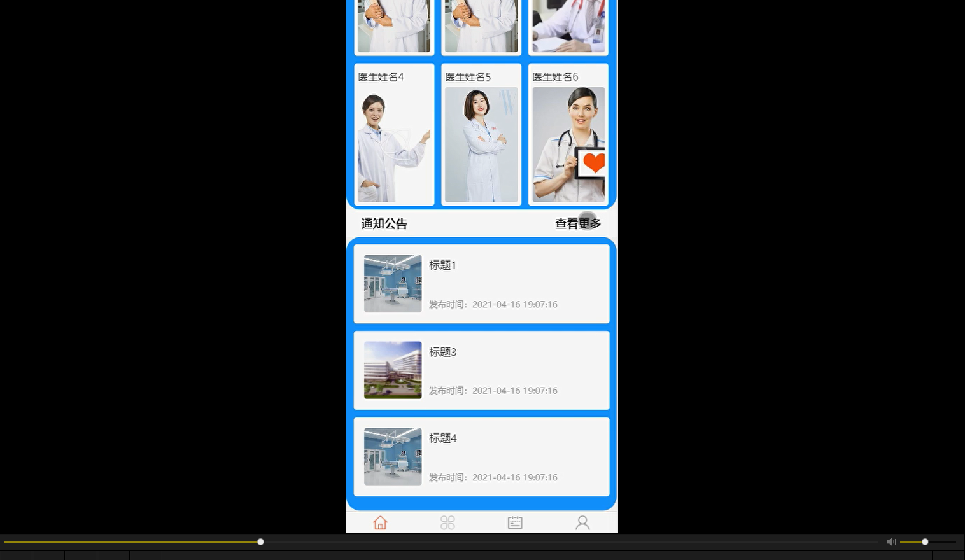Open the user profile tab icon
This screenshot has height=560, width=965.
click(582, 522)
